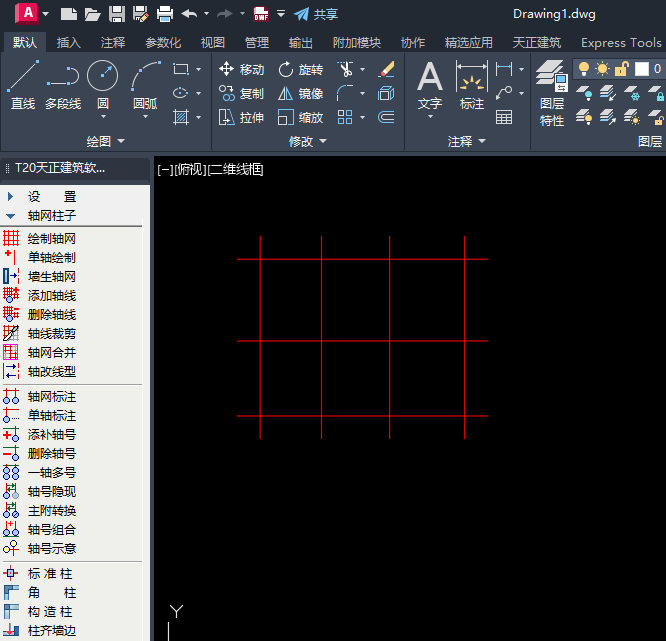Screen dimensions: 666x641
Task: Open the quick access toolbar customize arrow
Action: [281, 14]
